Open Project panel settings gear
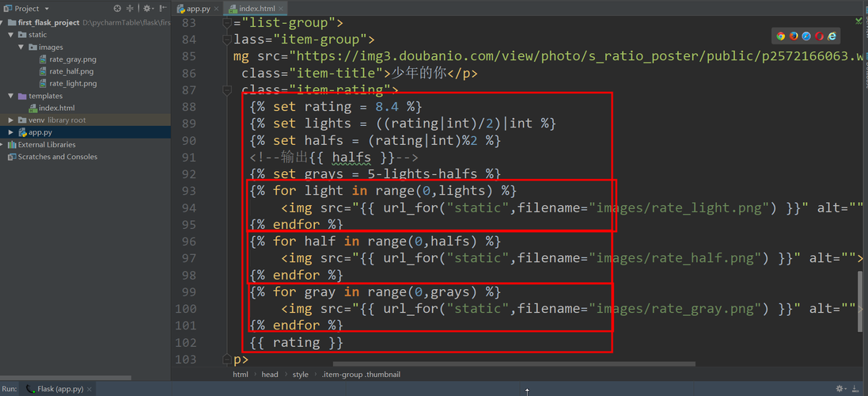Screen dimensions: 868x396 pos(147,8)
